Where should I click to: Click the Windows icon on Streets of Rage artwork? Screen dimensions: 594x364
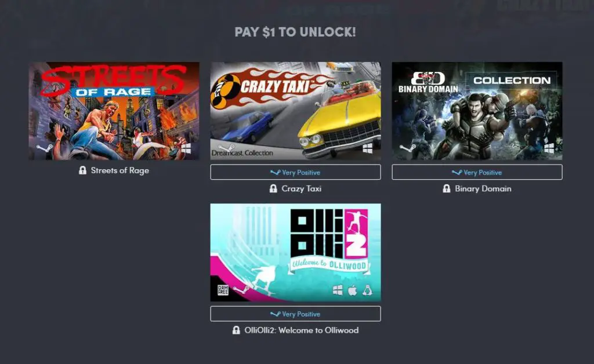coord(186,148)
